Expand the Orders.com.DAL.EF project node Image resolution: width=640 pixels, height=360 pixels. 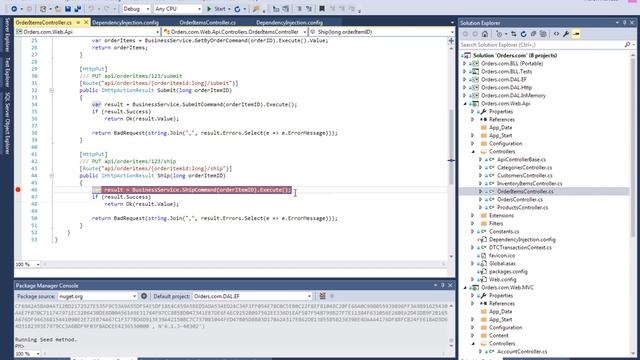[464, 80]
